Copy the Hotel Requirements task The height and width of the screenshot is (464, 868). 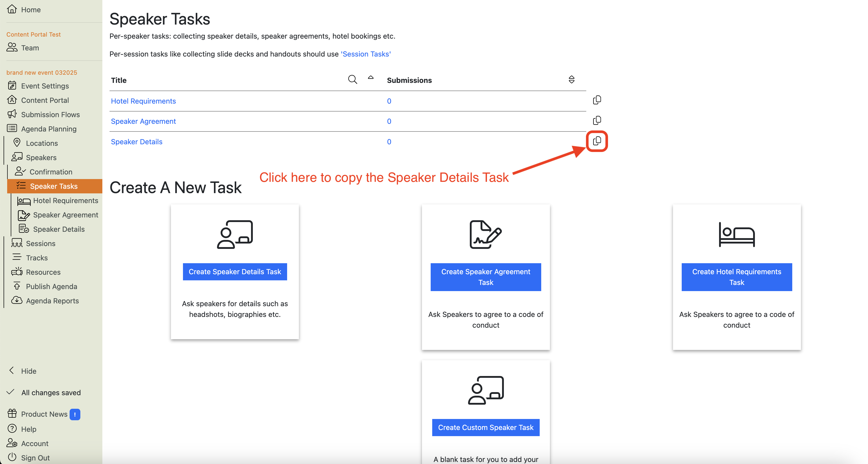[x=597, y=100]
